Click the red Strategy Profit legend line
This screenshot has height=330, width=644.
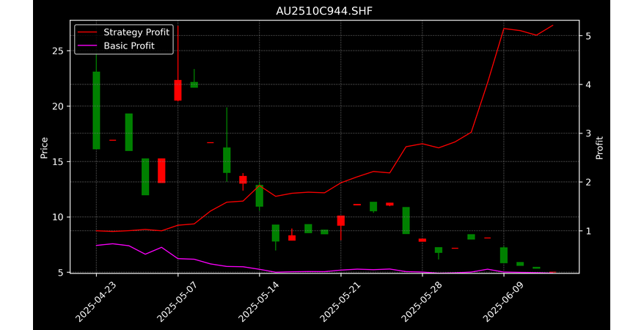click(87, 32)
